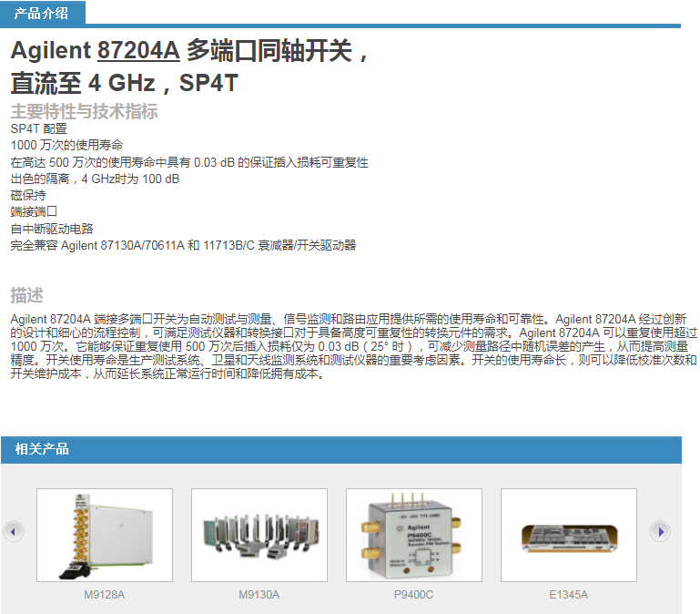Click the previous arrow in related products carousel

(14, 531)
